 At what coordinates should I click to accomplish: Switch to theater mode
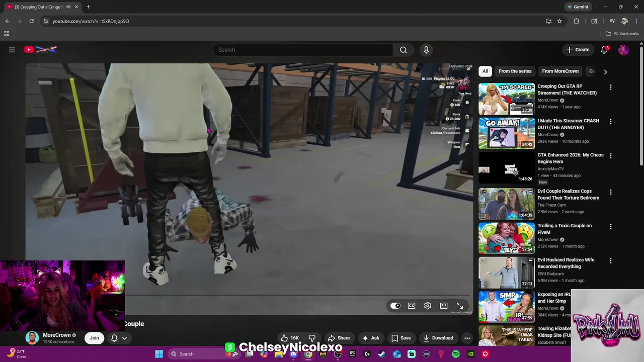444,306
